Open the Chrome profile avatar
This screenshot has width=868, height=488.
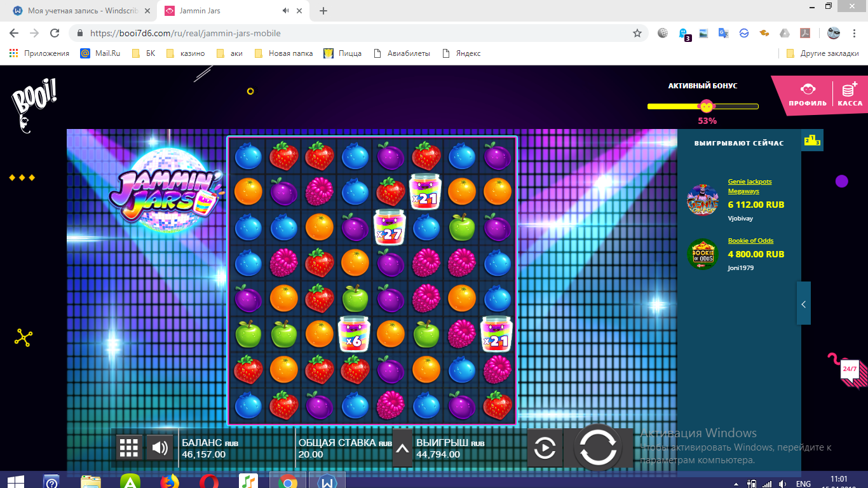pos(834,33)
